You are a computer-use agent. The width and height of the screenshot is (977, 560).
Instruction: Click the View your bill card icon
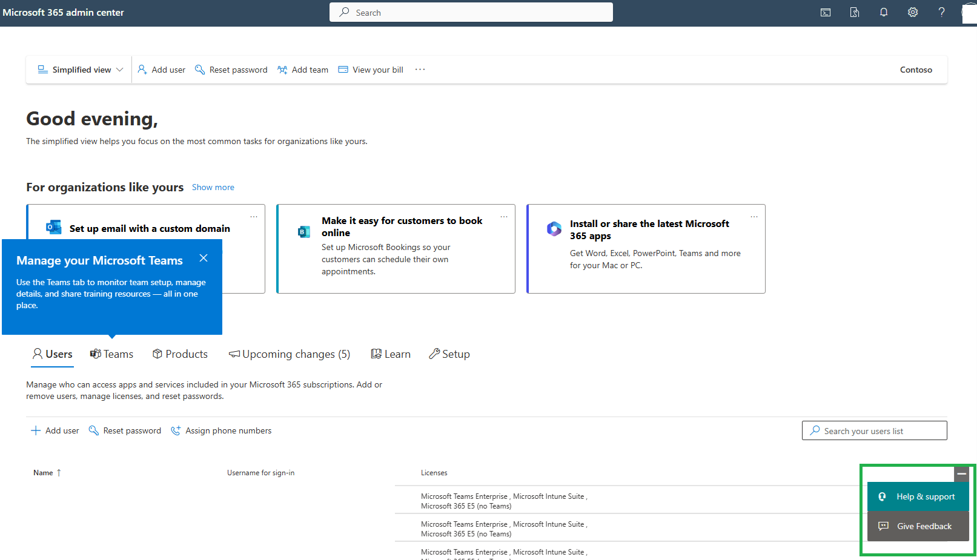343,70
